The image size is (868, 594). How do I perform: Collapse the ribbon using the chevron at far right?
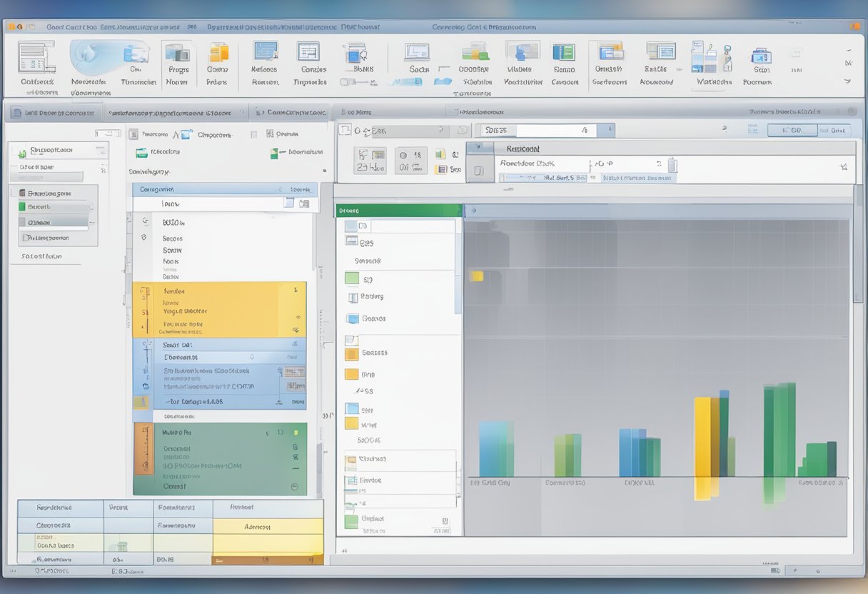(x=848, y=82)
